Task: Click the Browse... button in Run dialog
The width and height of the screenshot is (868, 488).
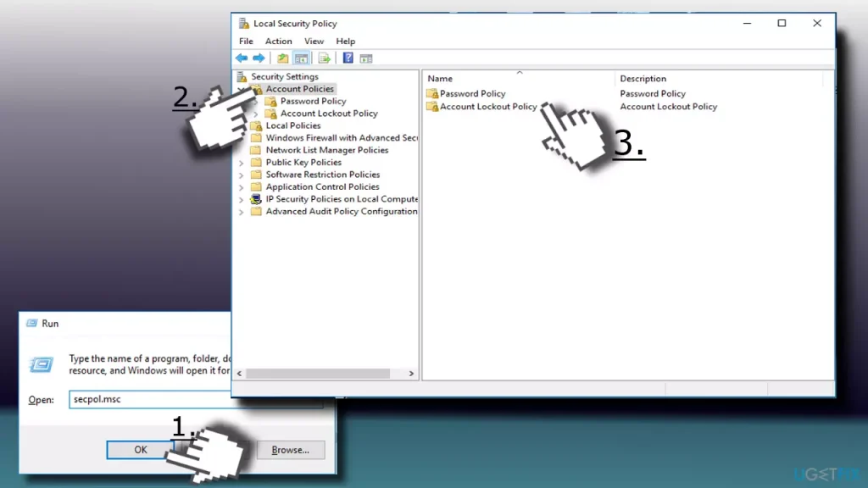Action: pyautogui.click(x=290, y=450)
